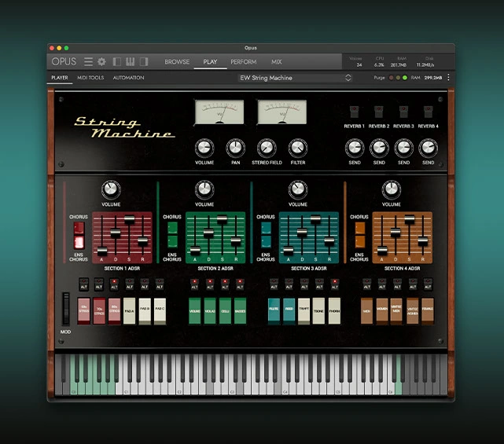Screen dimensions: 504x444
Task: Click the green purge indicator dot
Action: point(405,78)
